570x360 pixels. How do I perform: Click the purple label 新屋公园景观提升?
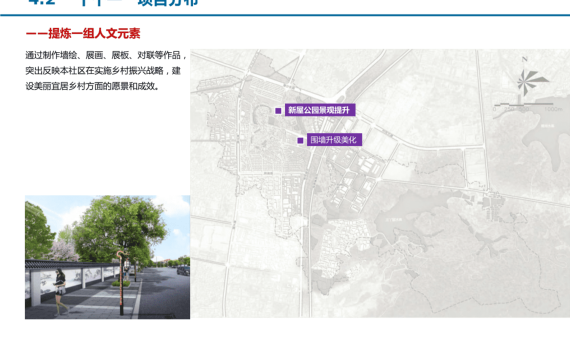point(320,110)
